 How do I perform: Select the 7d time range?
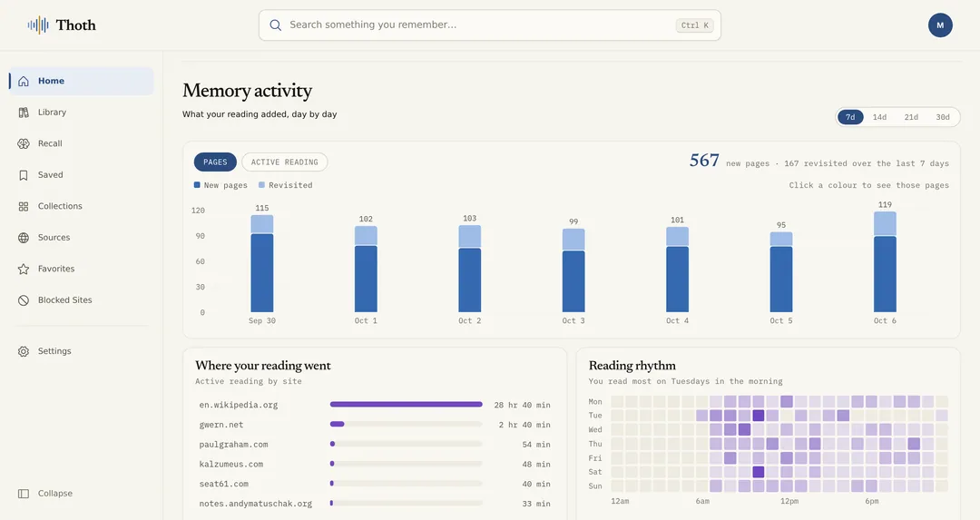click(850, 117)
